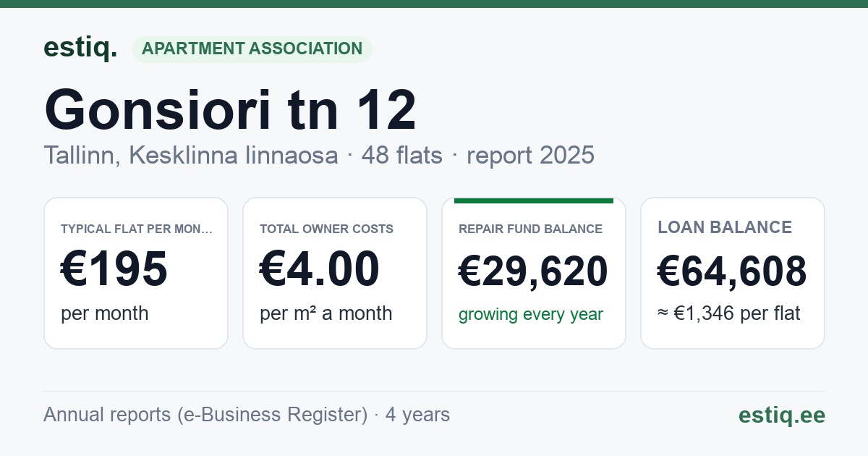
Task: Click the Tallinn, Kesklinna linnaosa subtitle
Action: click(319, 155)
